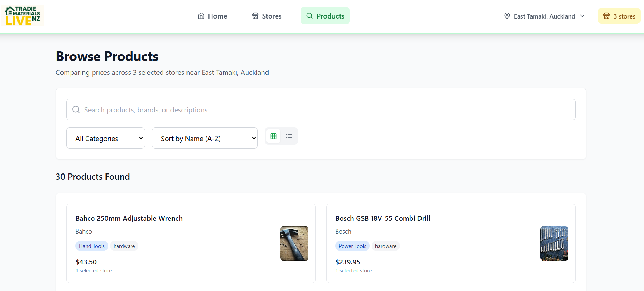This screenshot has height=291, width=644.
Task: Select the Products nav tab
Action: click(325, 16)
